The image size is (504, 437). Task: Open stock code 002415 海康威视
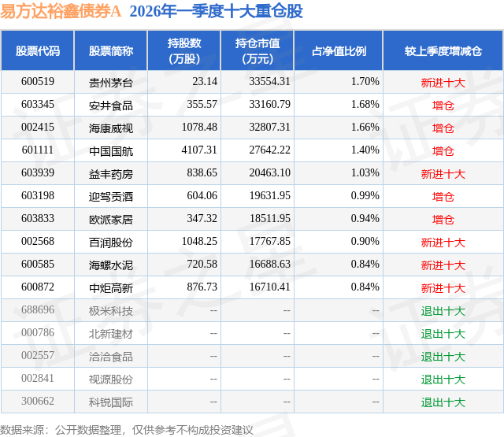pyautogui.click(x=38, y=128)
